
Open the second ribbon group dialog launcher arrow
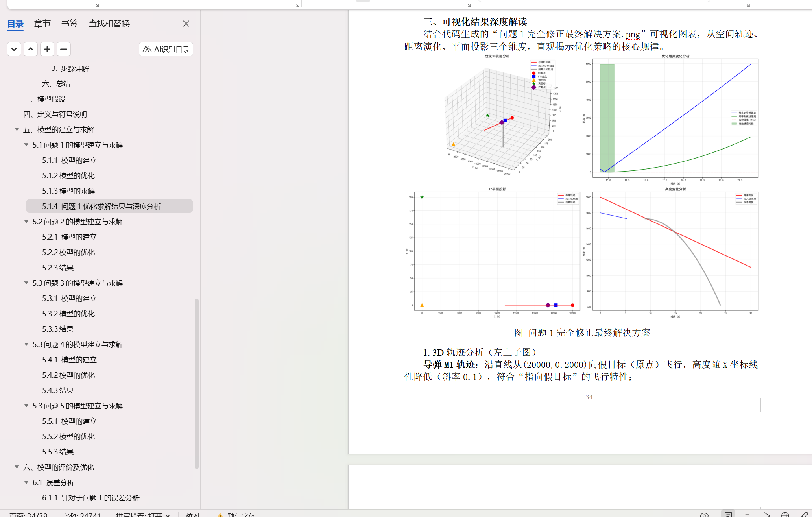coord(298,5)
